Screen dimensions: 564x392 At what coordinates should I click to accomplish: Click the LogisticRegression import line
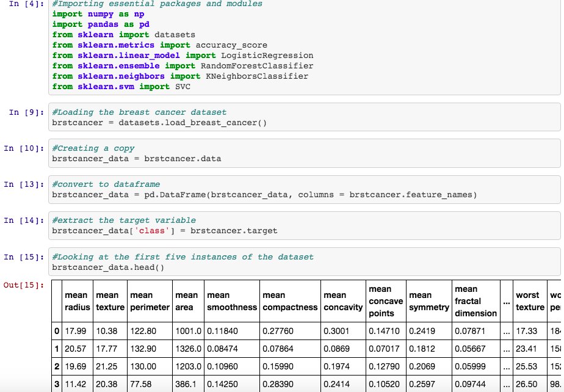tap(183, 56)
